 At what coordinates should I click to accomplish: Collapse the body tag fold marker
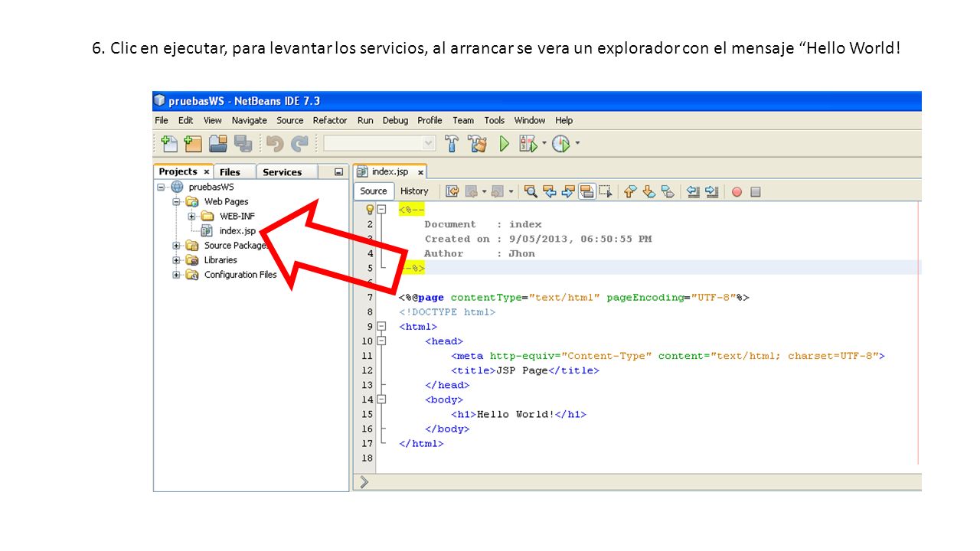pos(381,399)
